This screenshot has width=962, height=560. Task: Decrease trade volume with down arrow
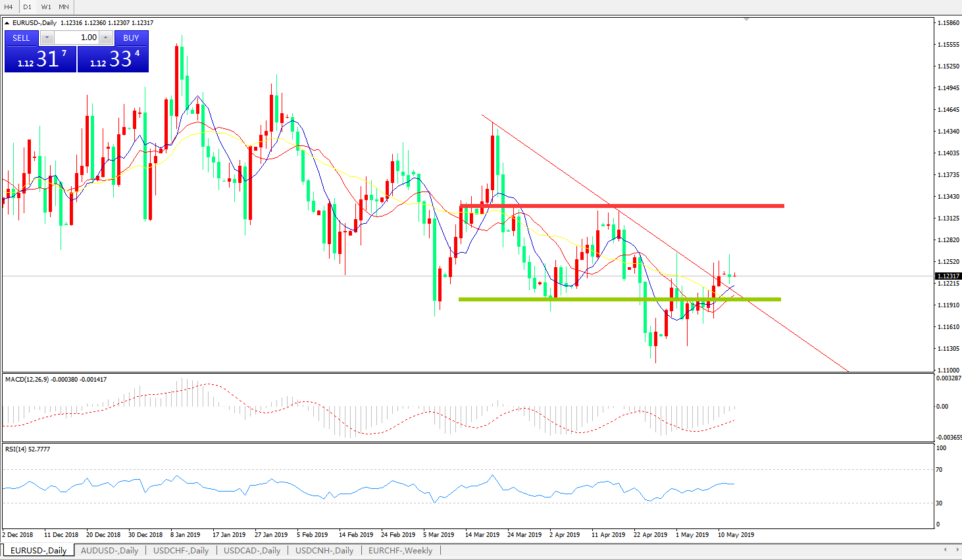[x=47, y=38]
